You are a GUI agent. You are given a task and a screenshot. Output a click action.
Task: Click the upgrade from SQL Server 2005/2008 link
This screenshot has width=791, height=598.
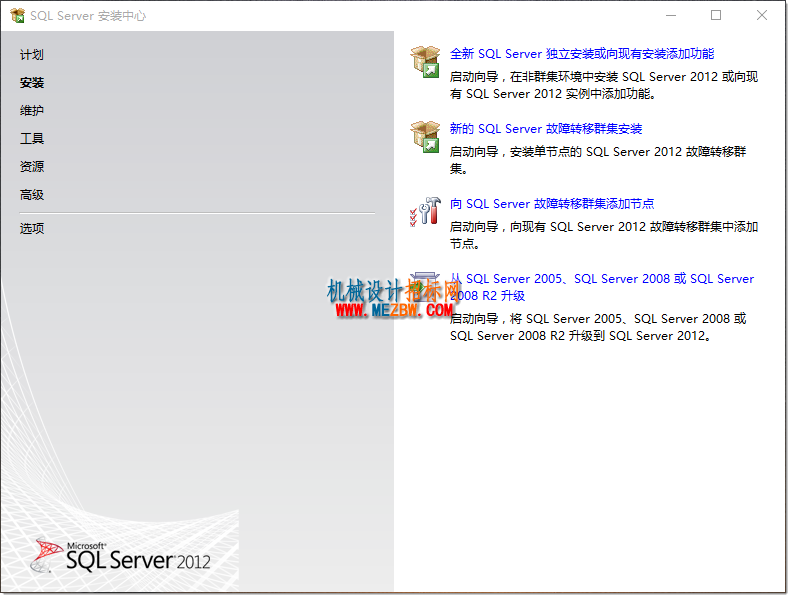602,287
